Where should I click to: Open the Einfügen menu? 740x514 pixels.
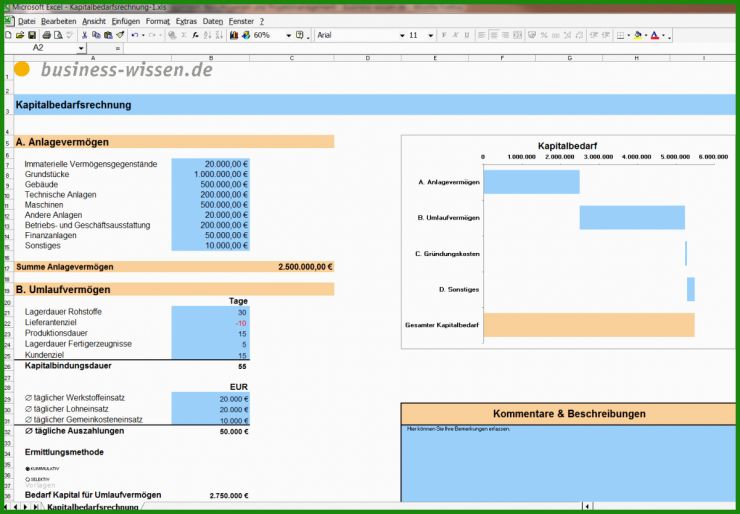tap(126, 21)
